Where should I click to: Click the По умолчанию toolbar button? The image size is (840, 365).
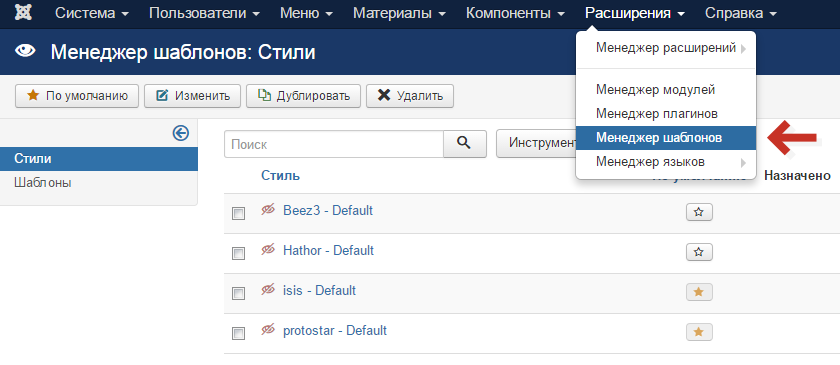pos(77,96)
